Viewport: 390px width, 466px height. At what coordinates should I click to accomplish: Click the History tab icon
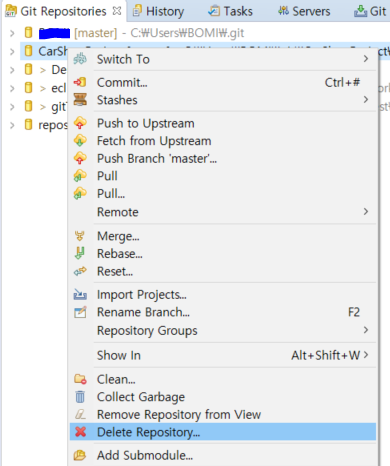(x=137, y=11)
